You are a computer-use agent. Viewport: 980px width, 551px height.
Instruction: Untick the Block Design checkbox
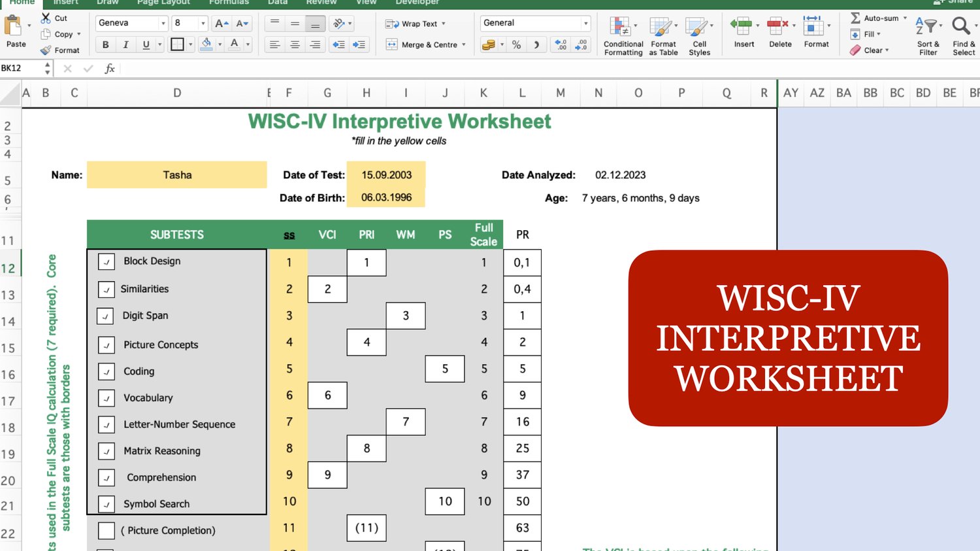[x=106, y=261]
